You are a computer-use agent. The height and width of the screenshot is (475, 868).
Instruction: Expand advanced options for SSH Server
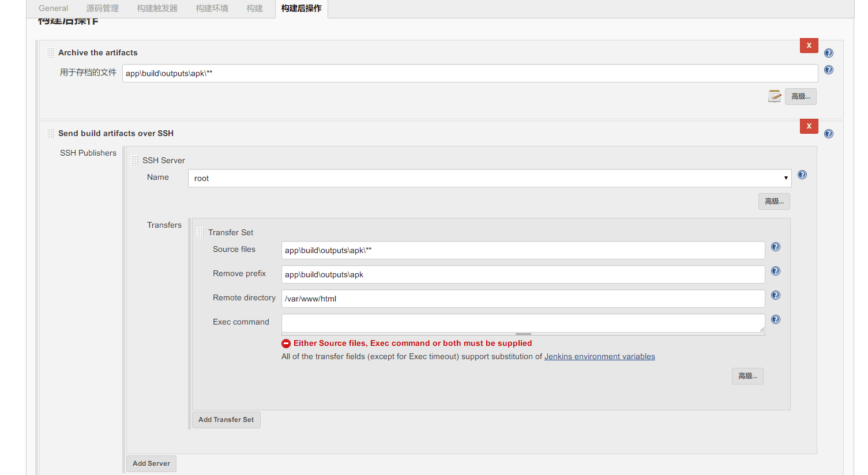coord(774,201)
